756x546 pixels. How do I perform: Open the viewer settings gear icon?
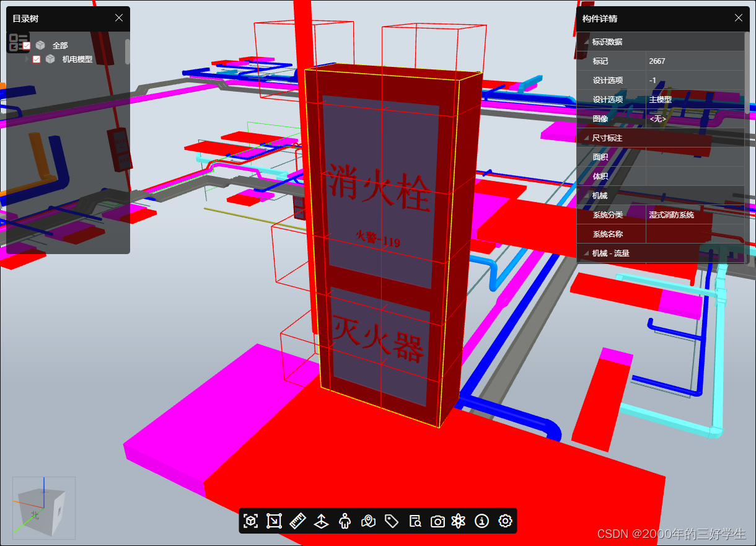click(505, 521)
